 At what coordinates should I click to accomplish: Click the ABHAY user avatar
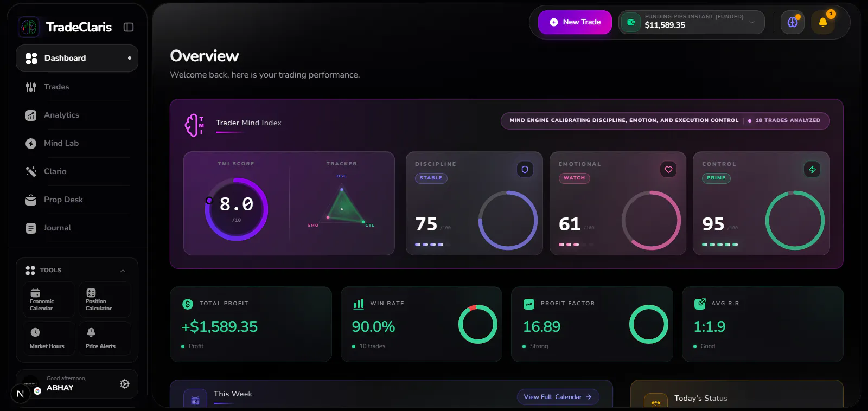coord(31,384)
